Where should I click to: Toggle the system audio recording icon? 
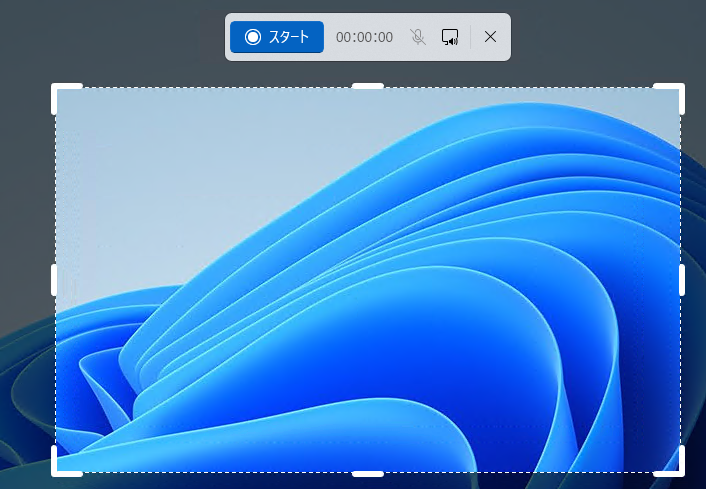pyautogui.click(x=450, y=37)
